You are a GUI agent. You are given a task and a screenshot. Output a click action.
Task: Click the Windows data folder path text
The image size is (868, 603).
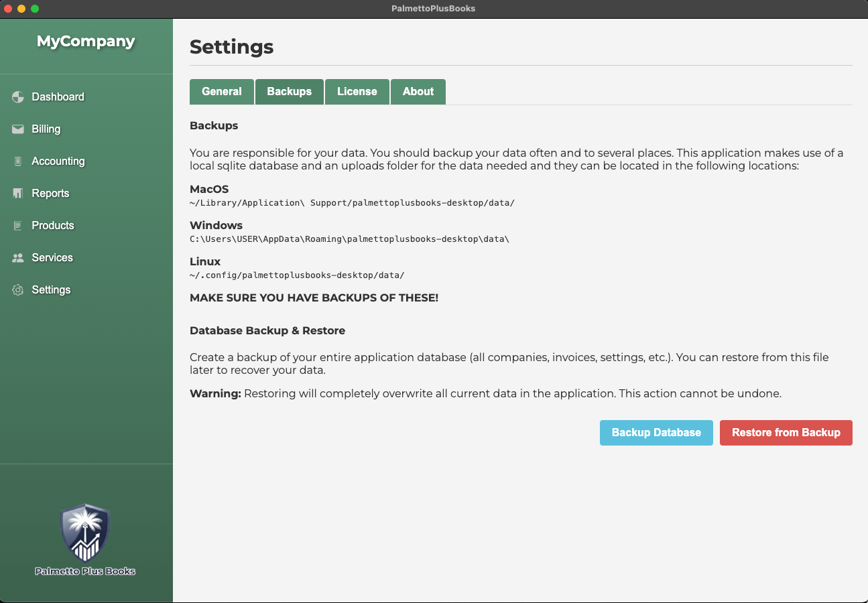(349, 239)
